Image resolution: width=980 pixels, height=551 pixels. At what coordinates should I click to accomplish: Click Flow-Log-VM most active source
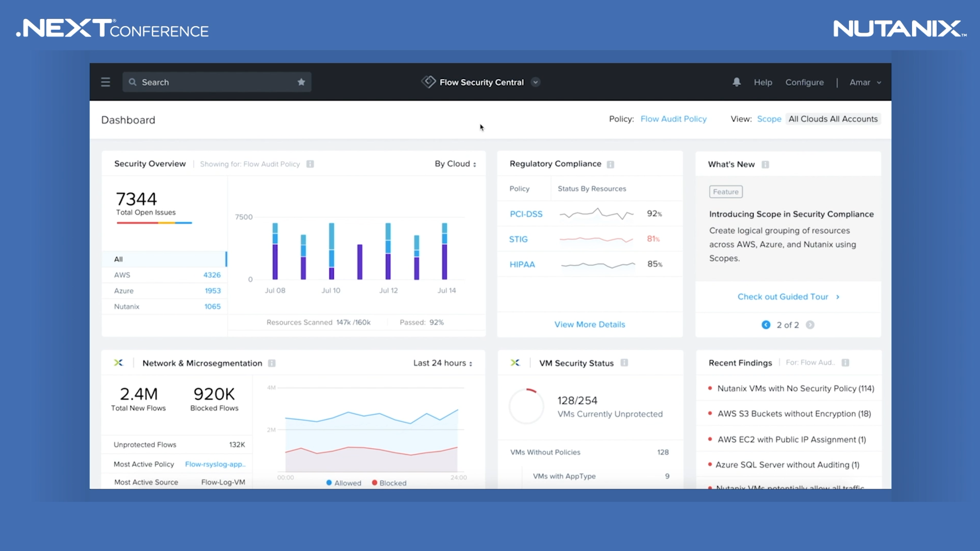click(x=223, y=482)
